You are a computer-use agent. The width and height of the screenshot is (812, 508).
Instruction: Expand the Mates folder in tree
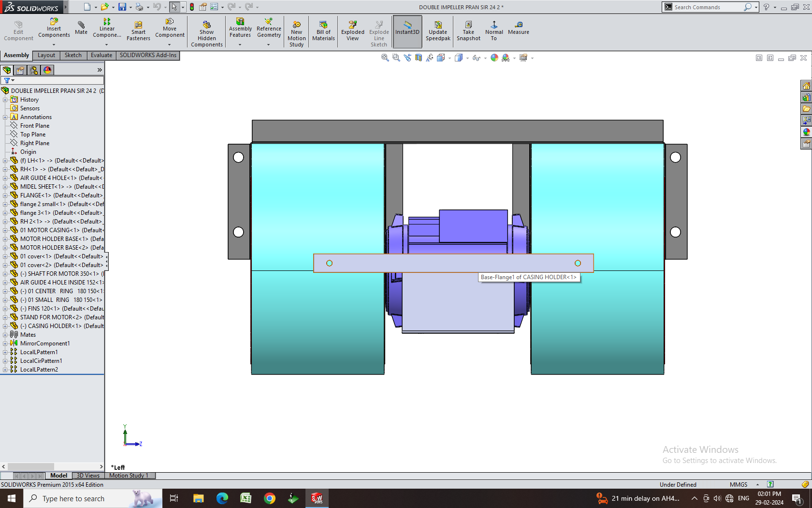pos(5,335)
